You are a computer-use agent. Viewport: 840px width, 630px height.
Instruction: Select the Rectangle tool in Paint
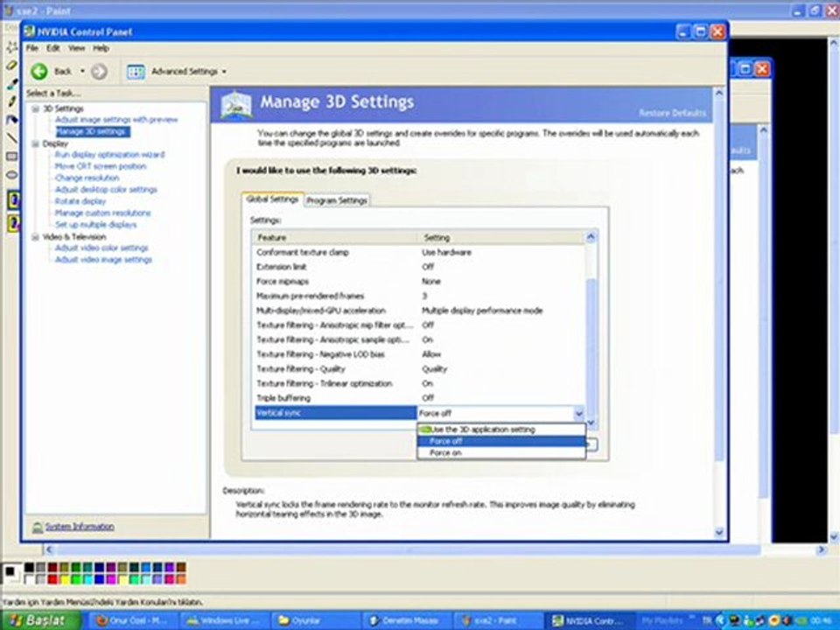click(11, 157)
